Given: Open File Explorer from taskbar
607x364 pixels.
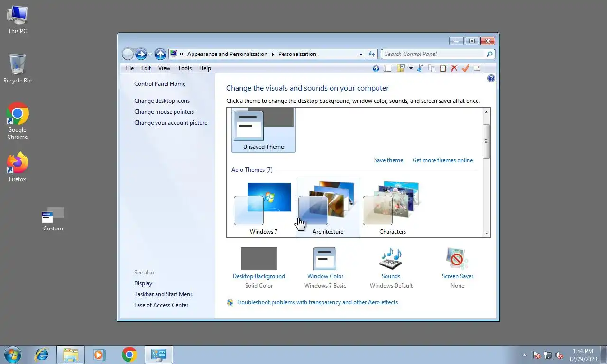Looking at the screenshot, I should click(71, 355).
